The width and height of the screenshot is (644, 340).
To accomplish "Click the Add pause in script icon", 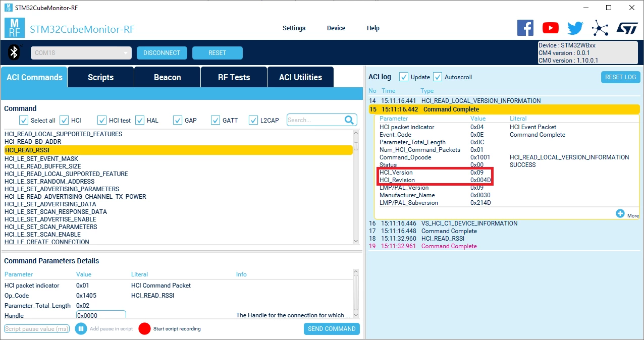I will coord(81,329).
